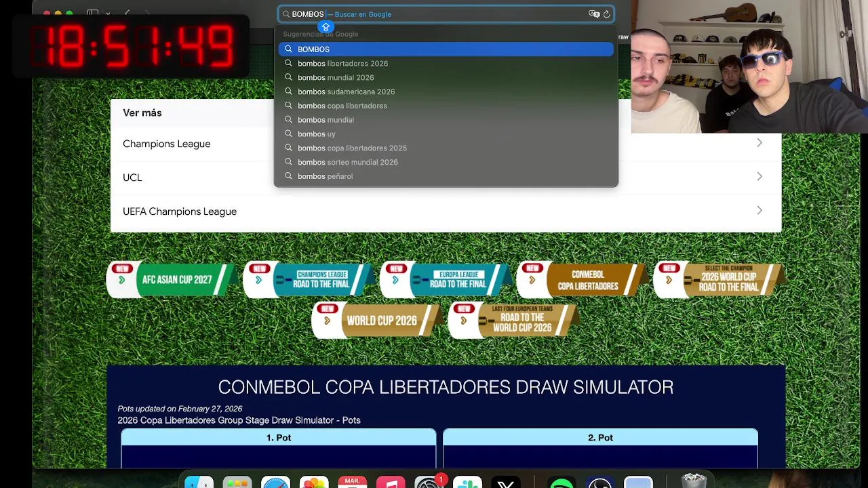This screenshot has height=488, width=868.
Task: Open Last Four European Teams banner
Action: [513, 320]
